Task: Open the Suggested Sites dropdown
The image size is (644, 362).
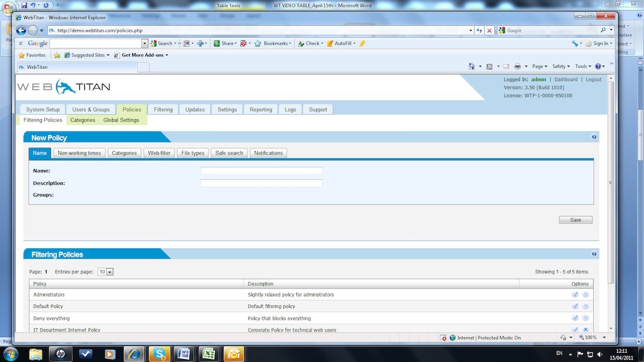Action: click(x=87, y=55)
